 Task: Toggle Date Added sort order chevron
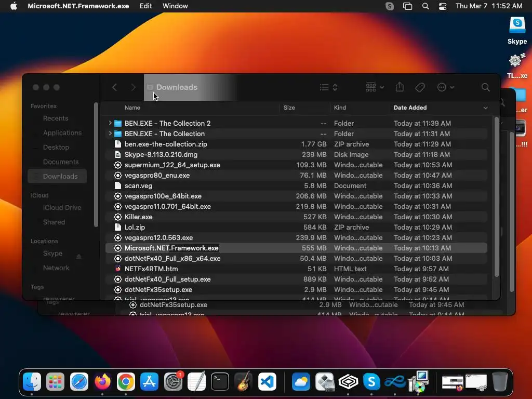point(486,108)
